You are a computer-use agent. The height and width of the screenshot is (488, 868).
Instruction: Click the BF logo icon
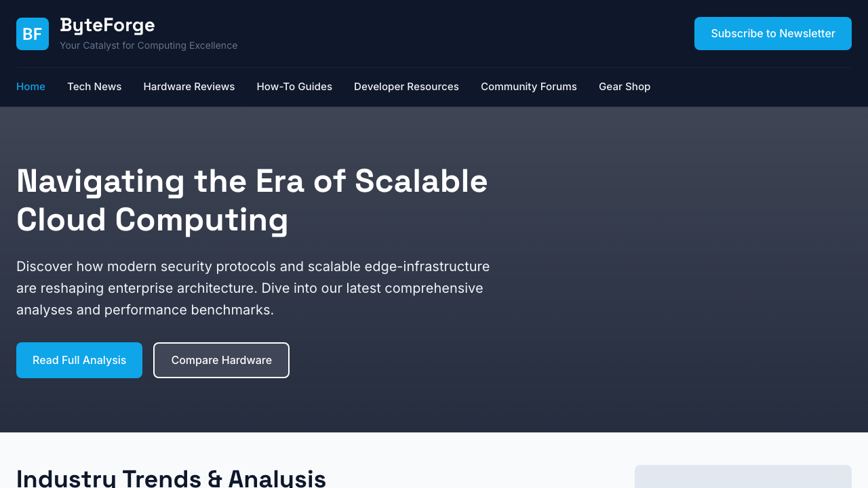tap(33, 34)
